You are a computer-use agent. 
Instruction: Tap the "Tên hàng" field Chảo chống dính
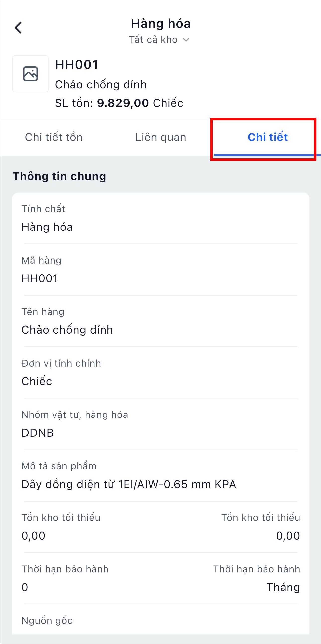67,330
